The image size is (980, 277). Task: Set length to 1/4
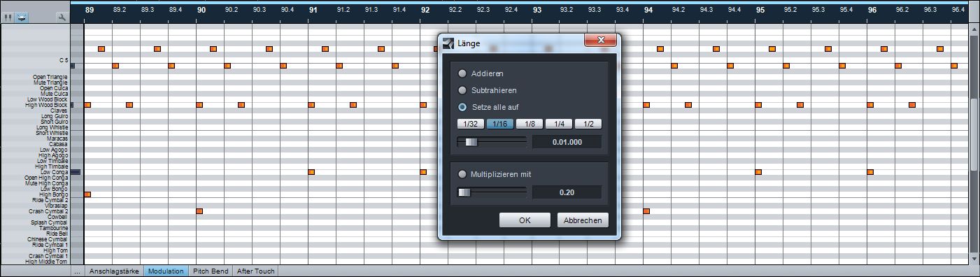click(x=559, y=124)
